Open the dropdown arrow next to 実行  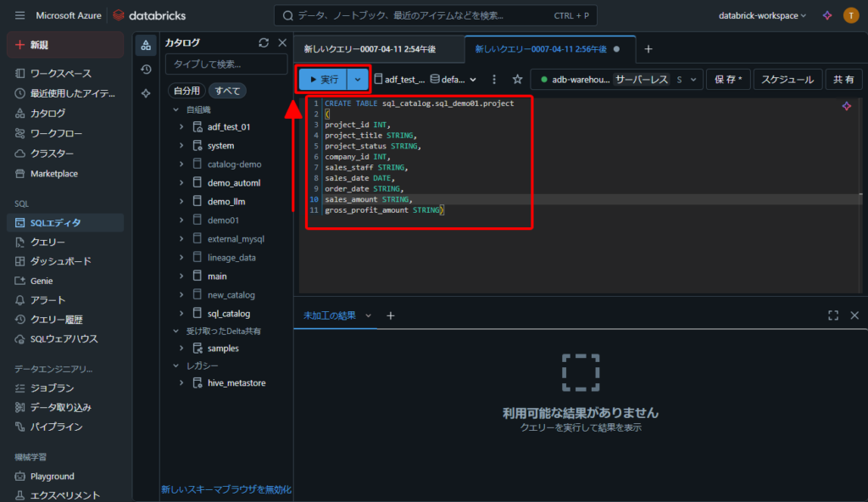point(358,79)
